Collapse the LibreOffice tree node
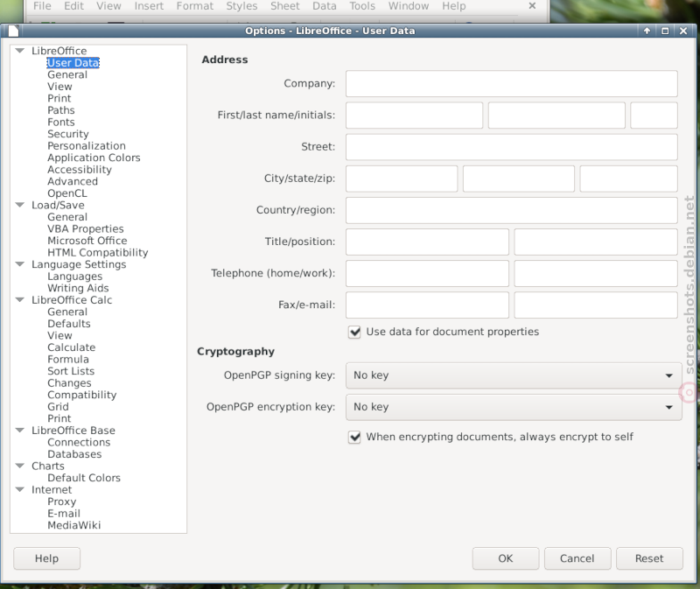The image size is (700, 589). point(19,51)
